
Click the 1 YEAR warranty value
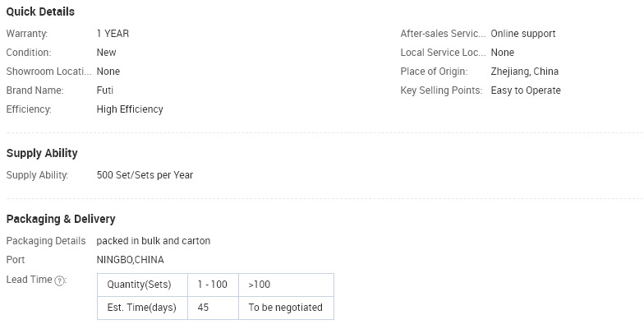tap(113, 34)
